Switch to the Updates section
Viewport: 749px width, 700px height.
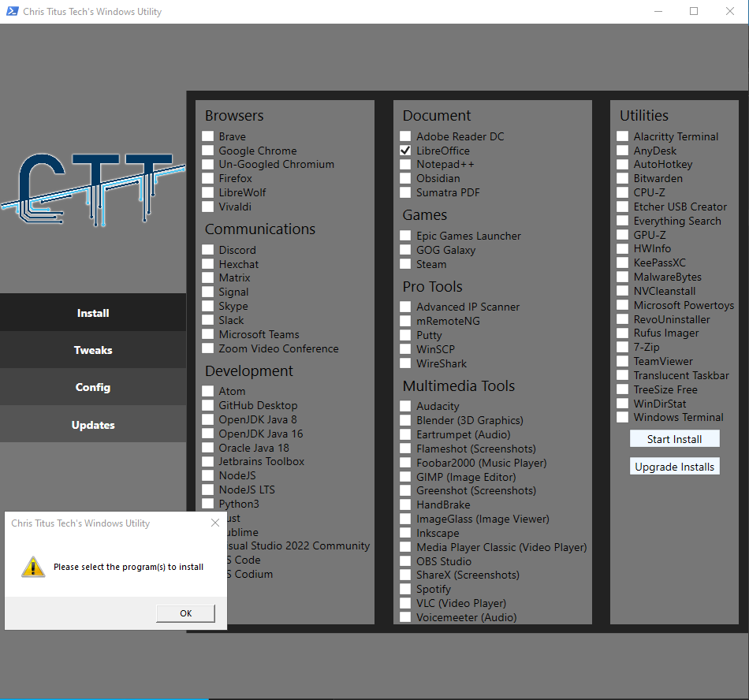tap(93, 424)
